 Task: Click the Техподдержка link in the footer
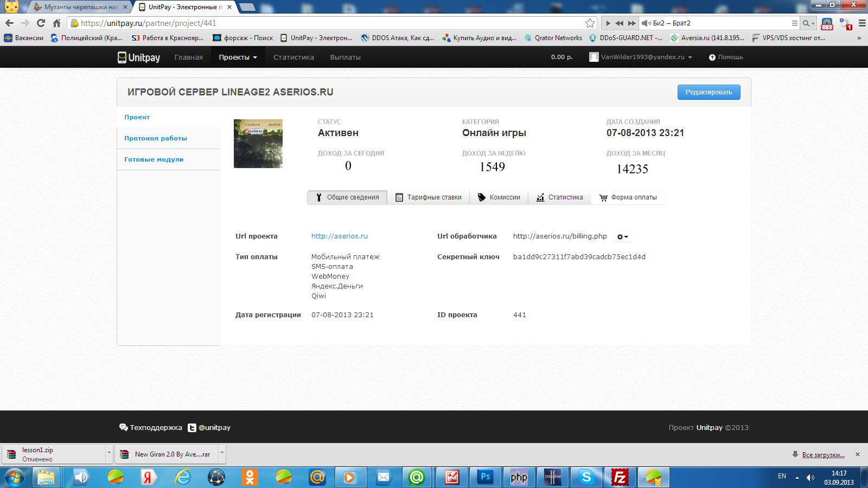(x=151, y=427)
